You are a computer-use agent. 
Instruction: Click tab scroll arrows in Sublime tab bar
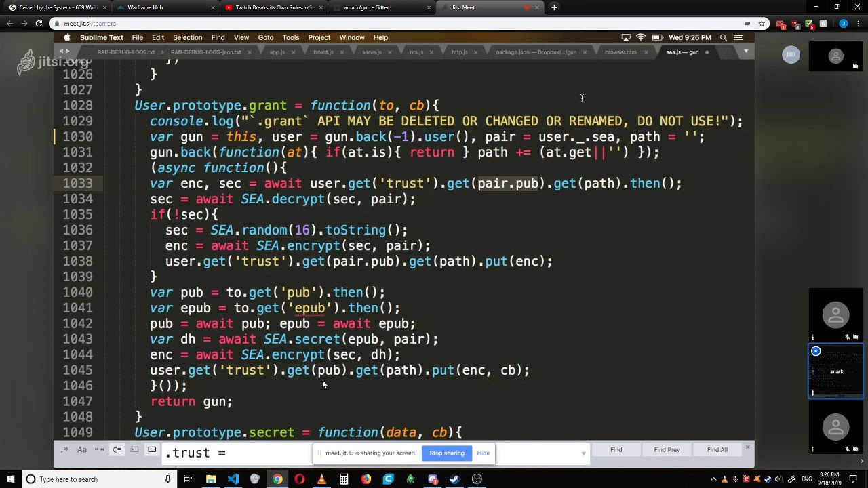point(64,52)
